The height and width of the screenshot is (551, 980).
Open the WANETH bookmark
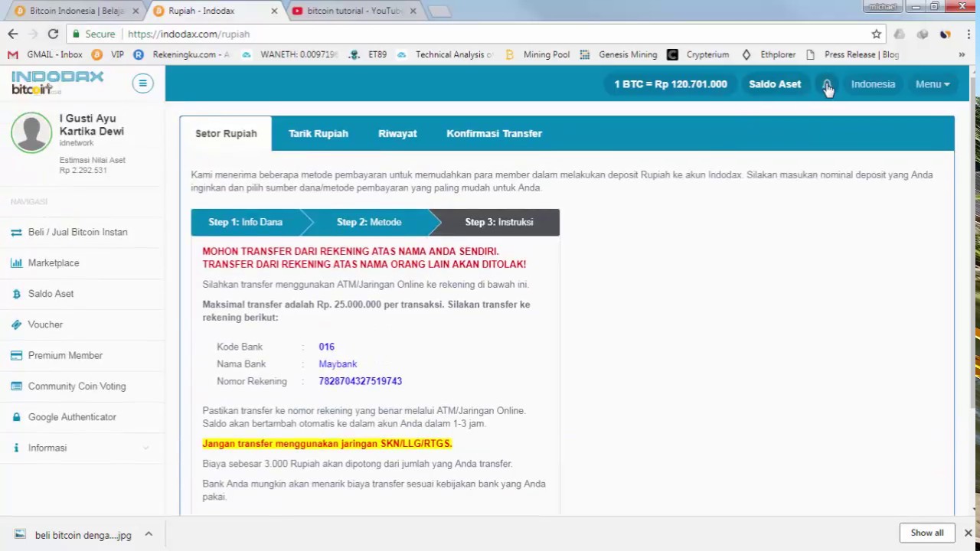289,54
